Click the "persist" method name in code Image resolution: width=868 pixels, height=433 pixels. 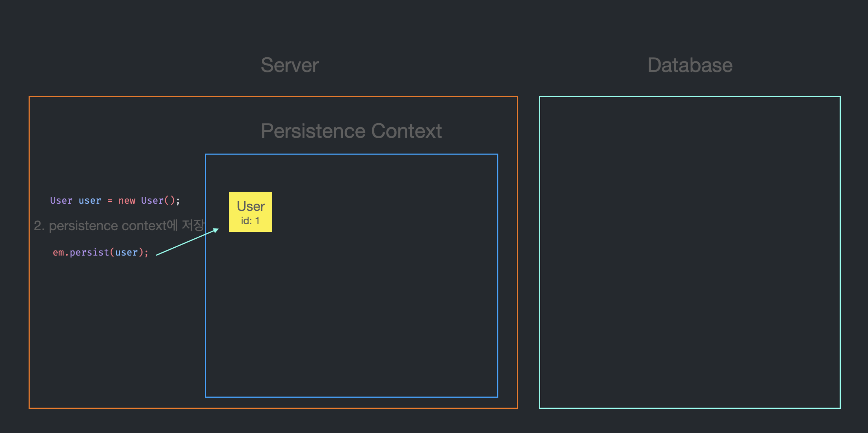89,252
